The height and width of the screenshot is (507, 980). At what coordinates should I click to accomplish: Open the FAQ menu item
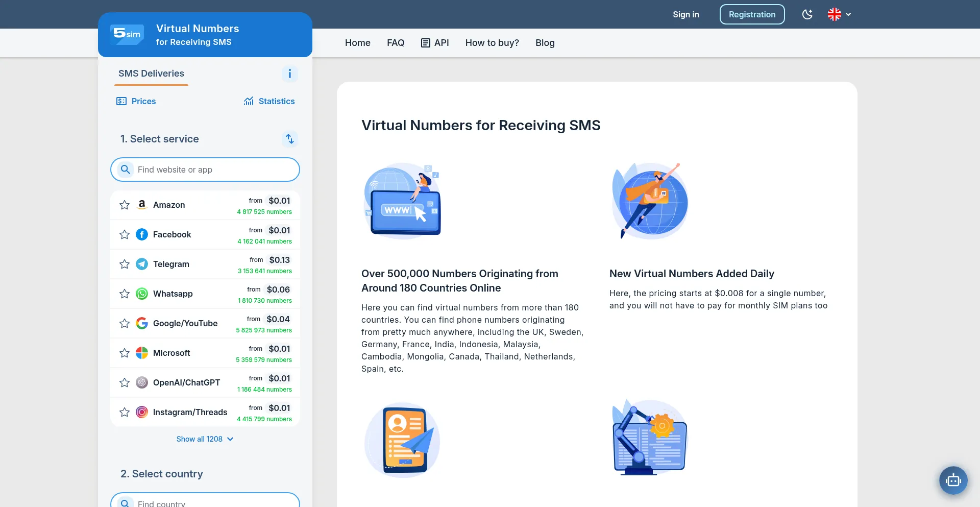[396, 43]
